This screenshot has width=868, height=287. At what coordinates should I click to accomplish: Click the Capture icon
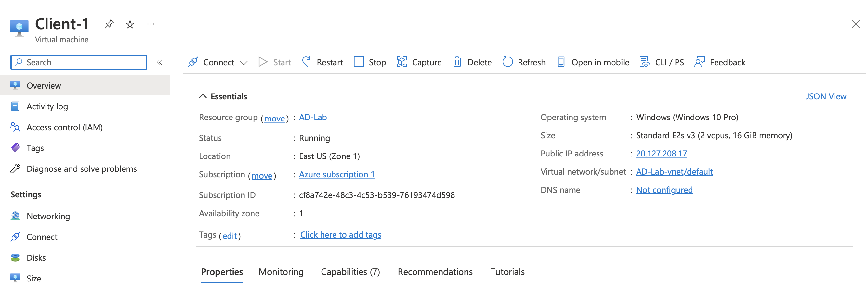coord(401,62)
